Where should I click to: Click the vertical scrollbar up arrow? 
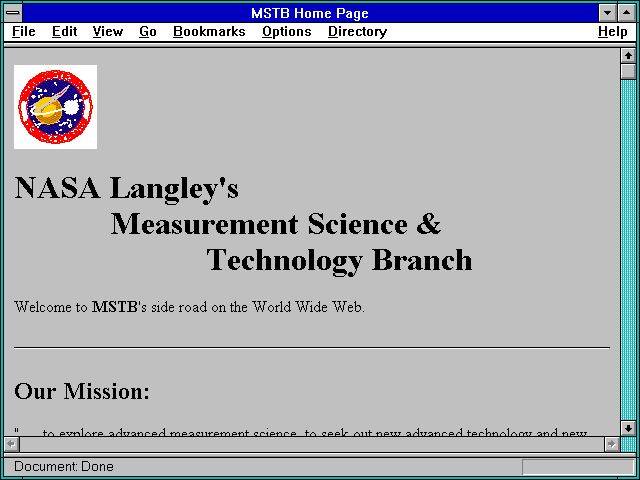coord(628,56)
